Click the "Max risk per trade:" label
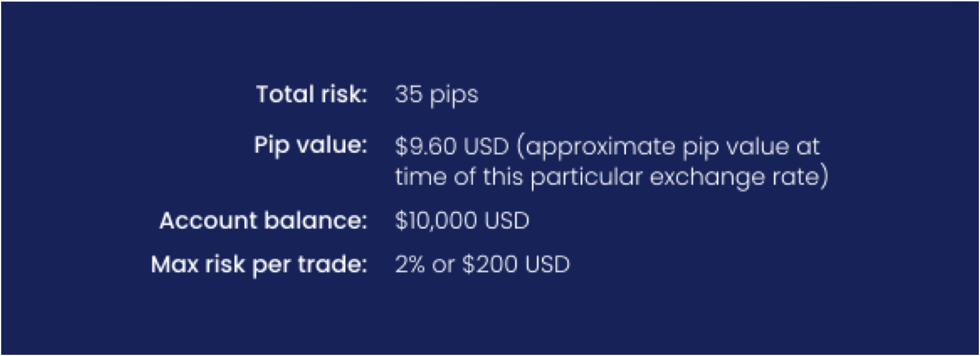 (259, 265)
